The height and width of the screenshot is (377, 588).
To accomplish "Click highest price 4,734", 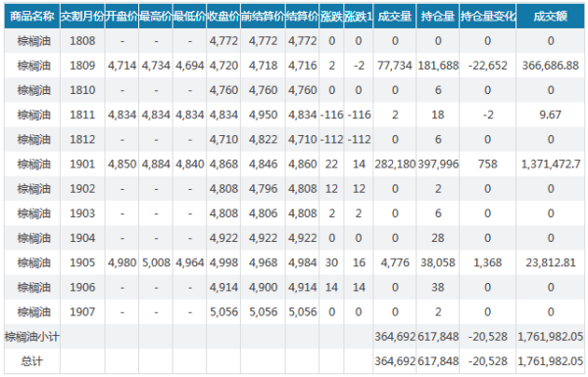I will (x=156, y=66).
